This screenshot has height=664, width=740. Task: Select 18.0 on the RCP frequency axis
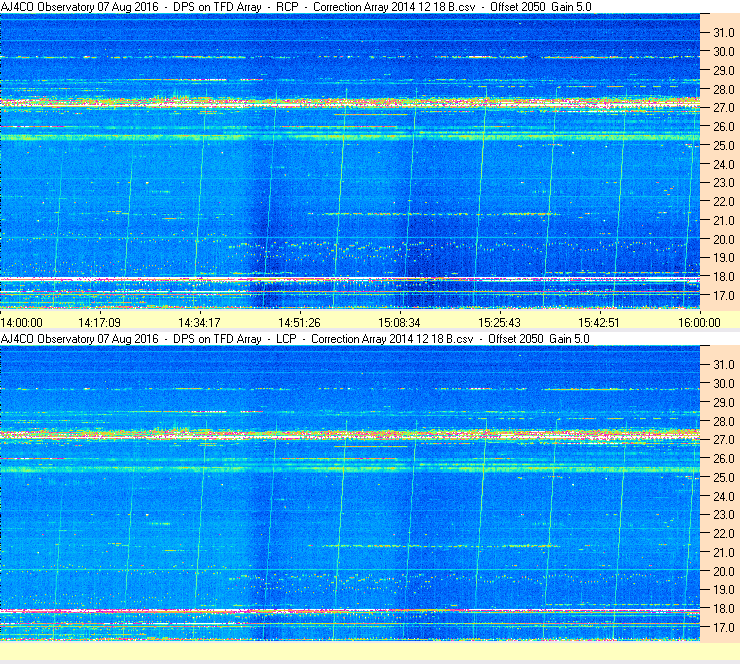click(x=723, y=277)
